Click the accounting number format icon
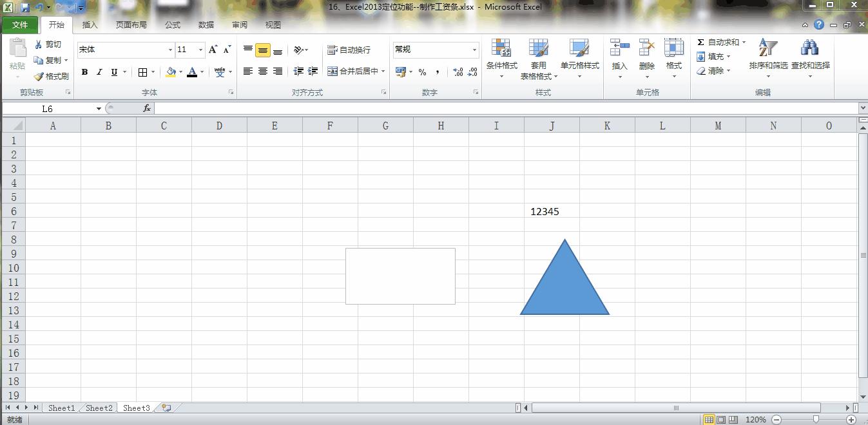 (x=401, y=71)
